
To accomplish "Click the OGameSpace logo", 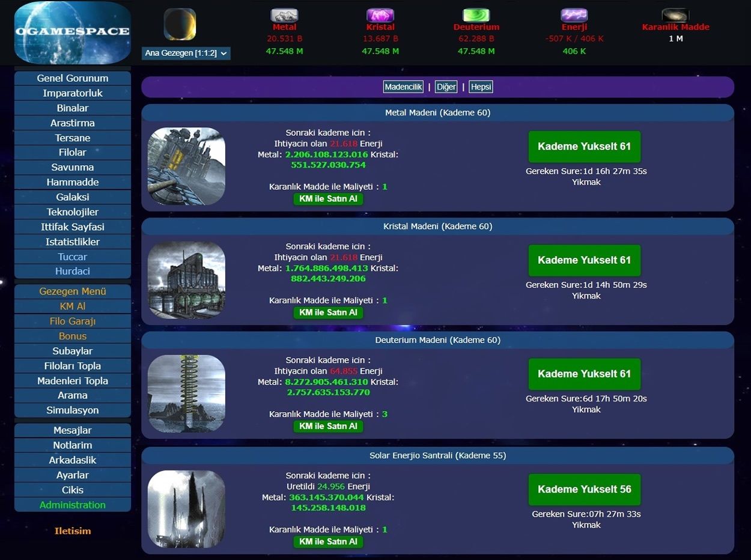I will [x=72, y=32].
